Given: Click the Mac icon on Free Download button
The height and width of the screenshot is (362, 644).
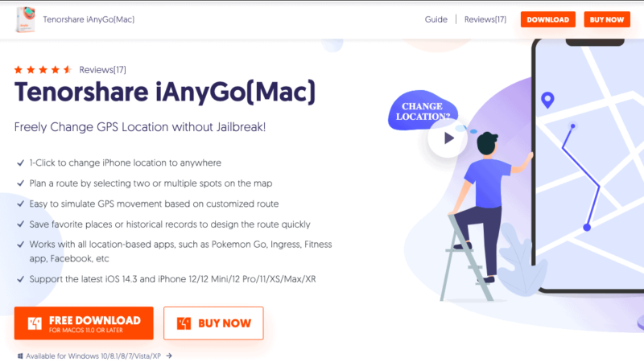Looking at the screenshot, I should [x=35, y=323].
